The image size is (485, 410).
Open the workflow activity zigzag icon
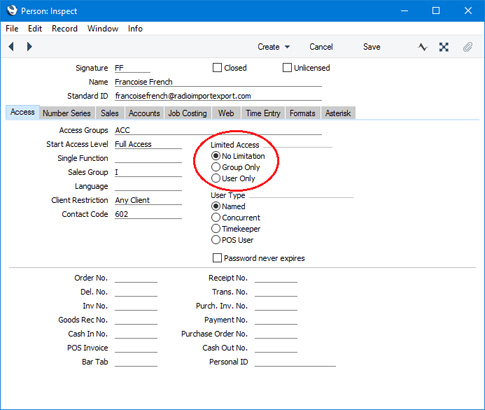click(x=423, y=47)
